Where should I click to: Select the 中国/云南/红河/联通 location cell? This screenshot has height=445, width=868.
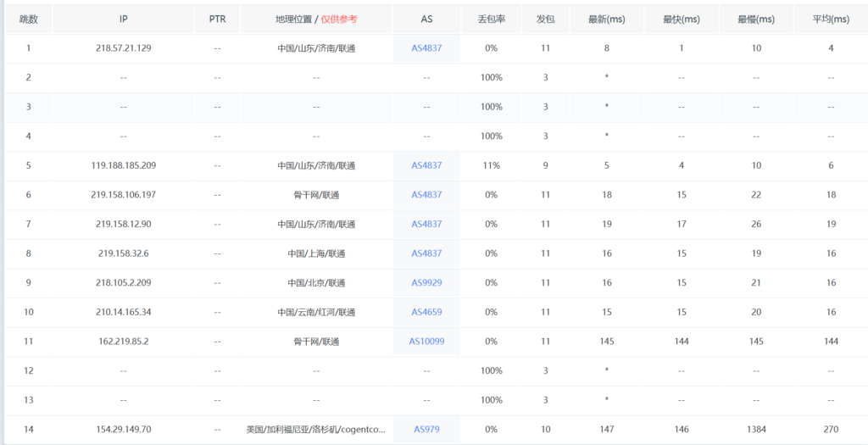click(x=316, y=312)
